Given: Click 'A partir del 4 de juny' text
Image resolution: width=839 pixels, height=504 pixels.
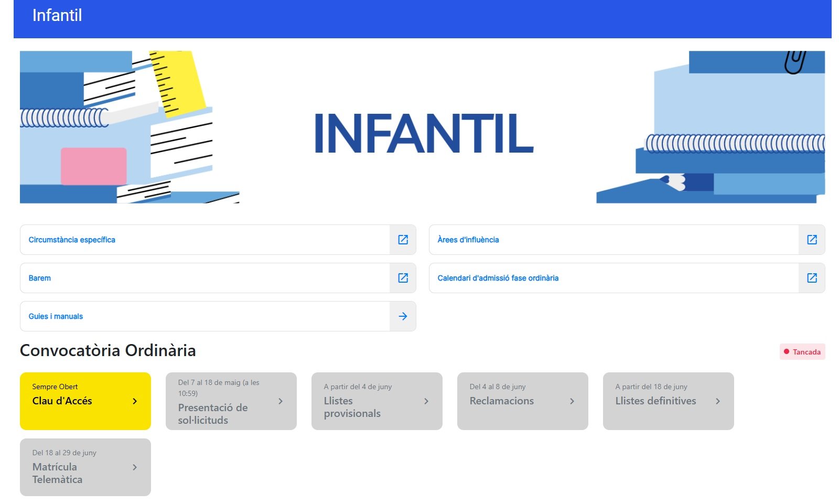Looking at the screenshot, I should [x=358, y=387].
